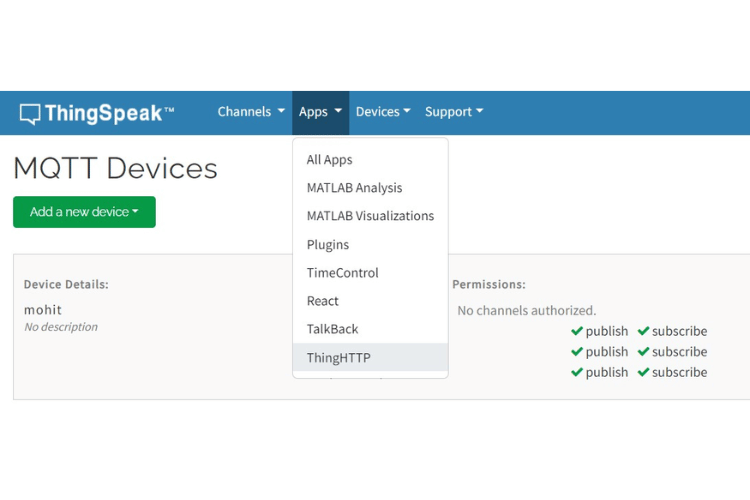This screenshot has height=500, width=750.
Task: Select ThingHTTP menu item
Action: tap(370, 357)
